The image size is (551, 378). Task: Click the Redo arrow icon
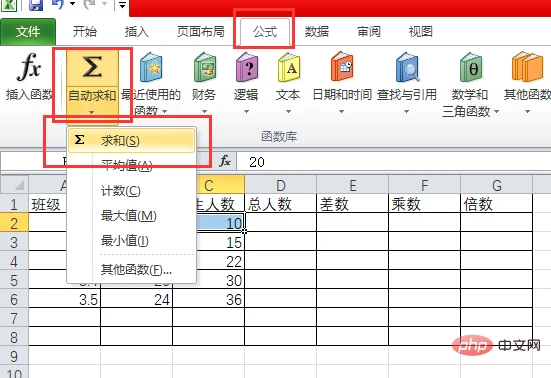[89, 4]
